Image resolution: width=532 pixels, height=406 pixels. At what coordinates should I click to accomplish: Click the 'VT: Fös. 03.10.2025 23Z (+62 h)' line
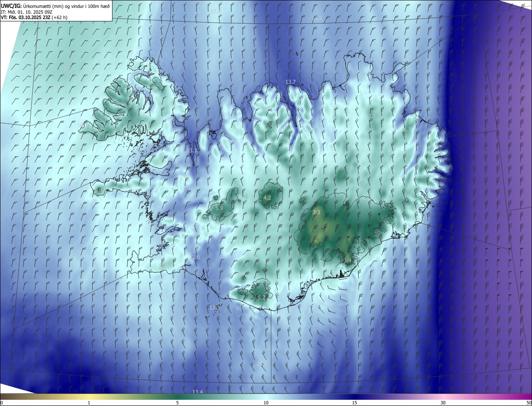tap(34, 17)
